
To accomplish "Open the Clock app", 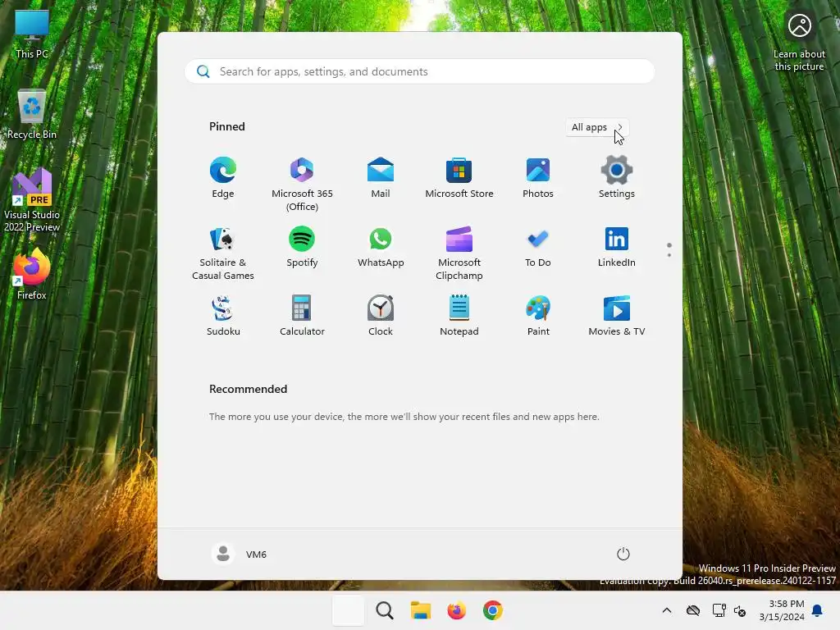I will [x=381, y=316].
